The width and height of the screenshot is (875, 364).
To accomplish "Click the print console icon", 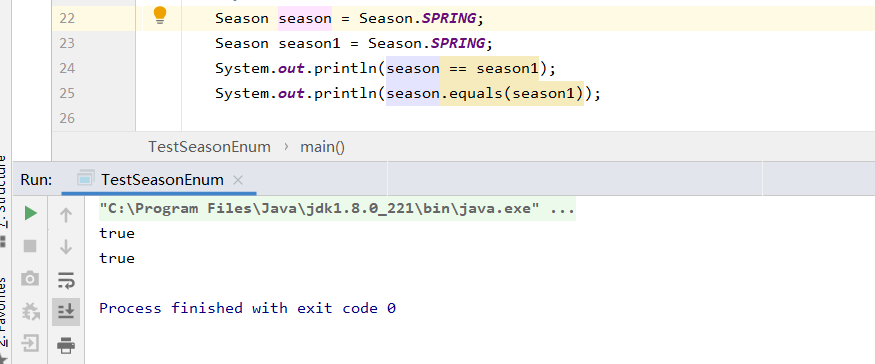I will [x=66, y=345].
